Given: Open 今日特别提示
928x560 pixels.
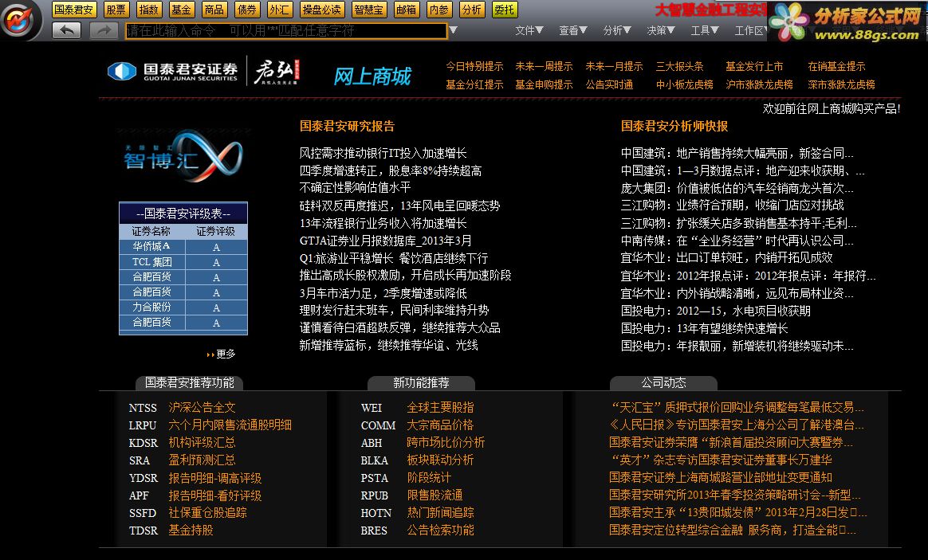Looking at the screenshot, I should coord(474,66).
